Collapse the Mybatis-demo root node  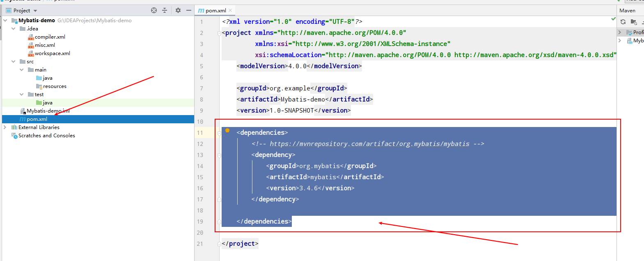click(5, 20)
